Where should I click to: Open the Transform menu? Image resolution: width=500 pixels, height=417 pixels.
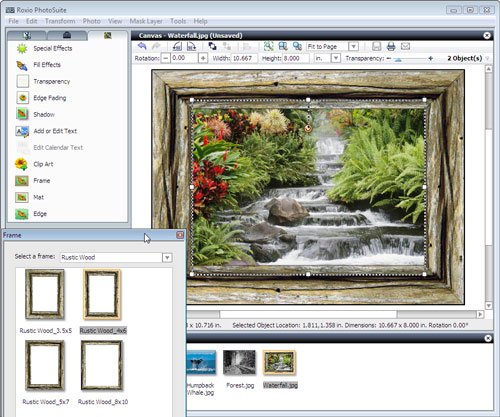pos(60,21)
